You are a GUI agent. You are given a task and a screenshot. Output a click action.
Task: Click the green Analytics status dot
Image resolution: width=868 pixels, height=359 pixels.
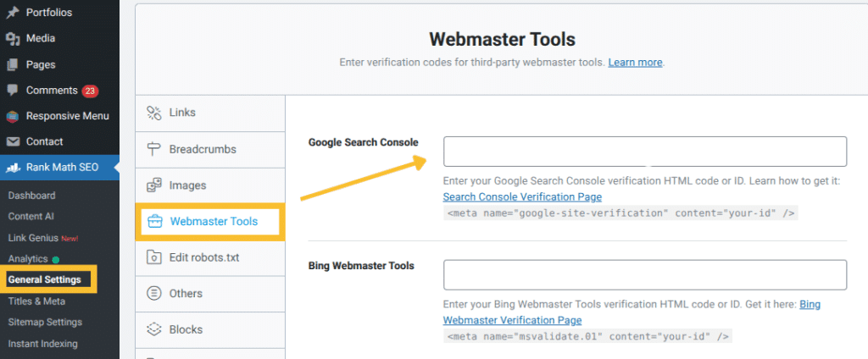[x=55, y=259]
